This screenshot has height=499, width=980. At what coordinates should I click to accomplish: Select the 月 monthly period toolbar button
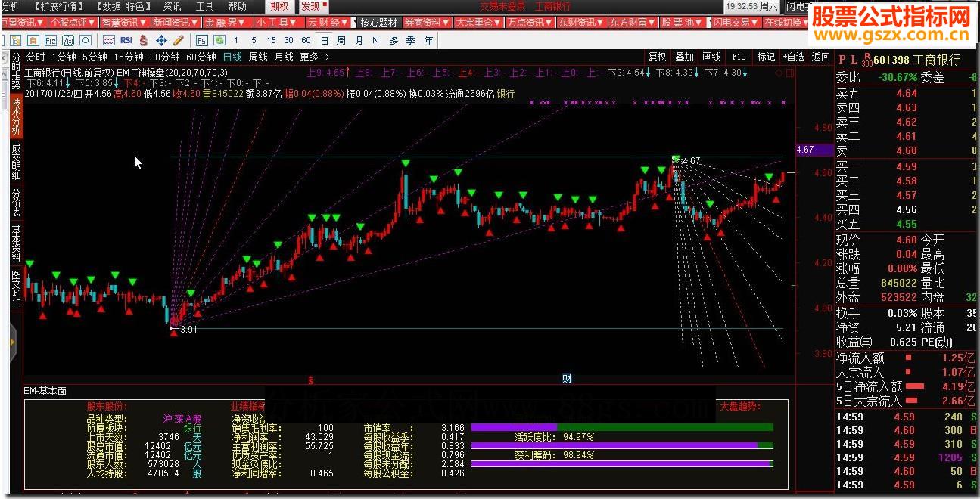359,40
